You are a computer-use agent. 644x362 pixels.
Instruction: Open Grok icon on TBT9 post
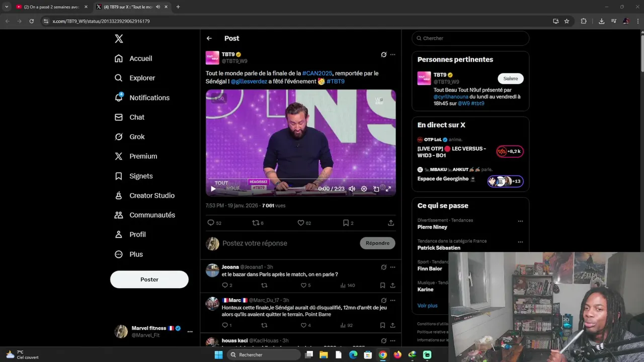(x=383, y=54)
